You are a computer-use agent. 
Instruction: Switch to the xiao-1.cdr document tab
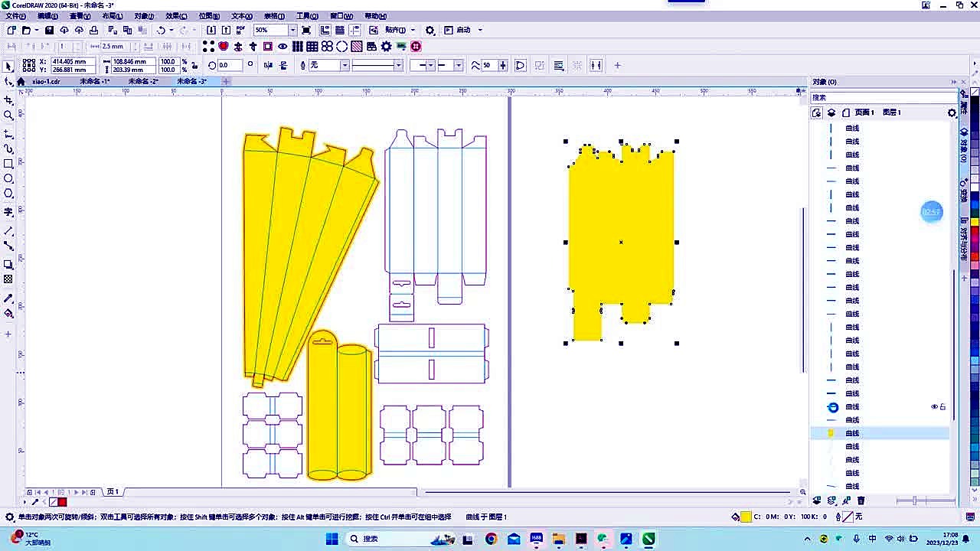point(46,81)
